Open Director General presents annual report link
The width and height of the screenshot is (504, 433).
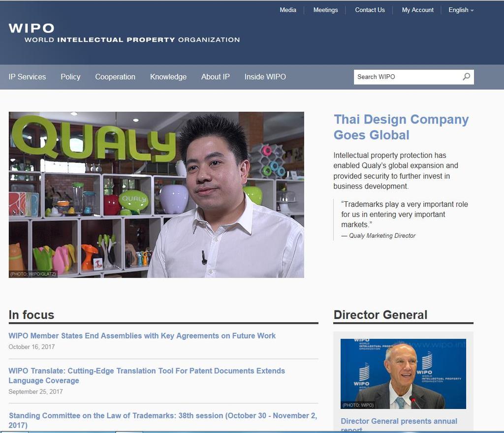399,425
